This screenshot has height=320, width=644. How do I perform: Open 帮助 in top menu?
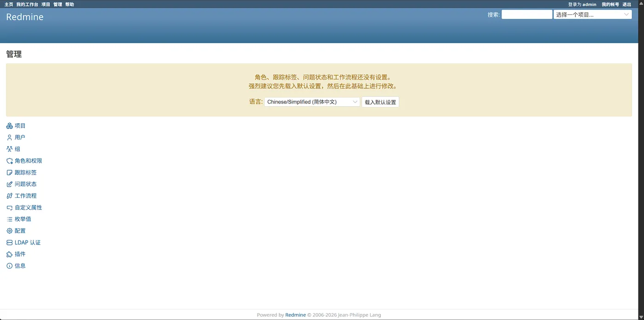(69, 4)
